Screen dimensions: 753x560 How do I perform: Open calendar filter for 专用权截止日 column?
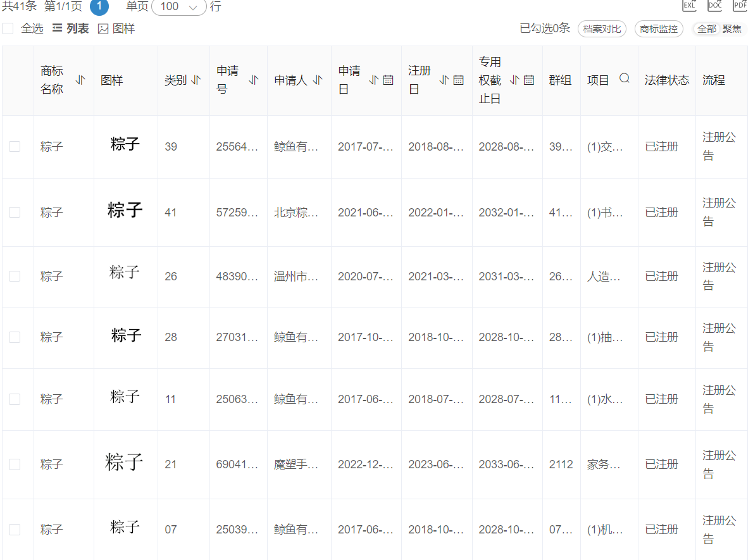coord(529,80)
